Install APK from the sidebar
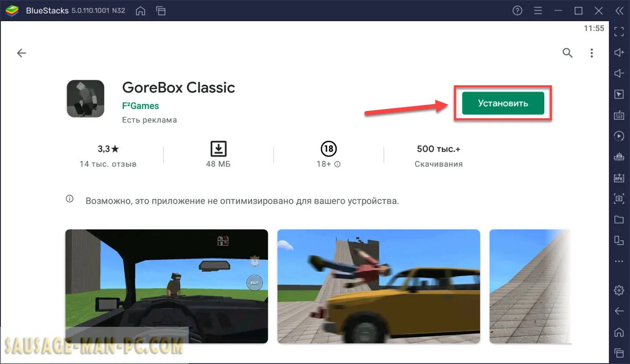 tap(619, 178)
